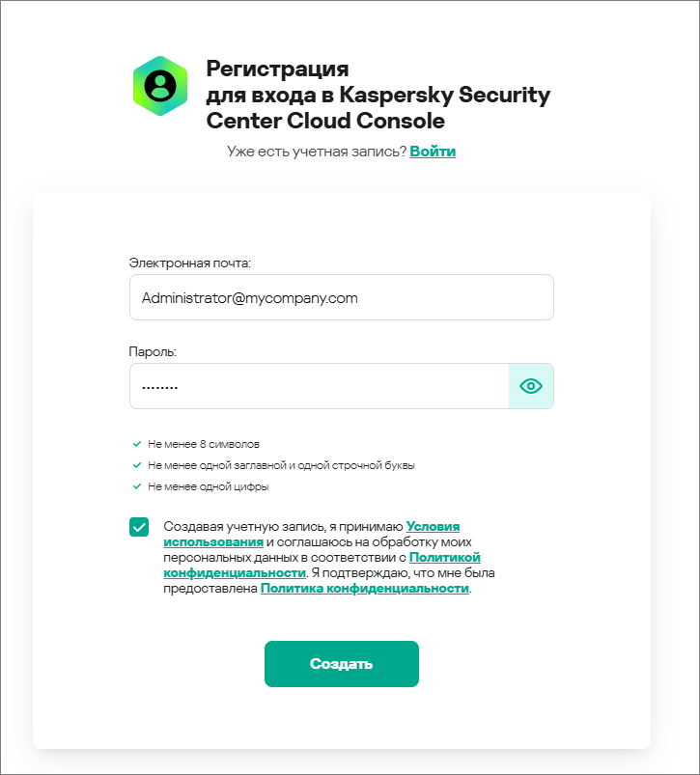Click the "Пароль:" label
This screenshot has width=700, height=775.
click(153, 351)
